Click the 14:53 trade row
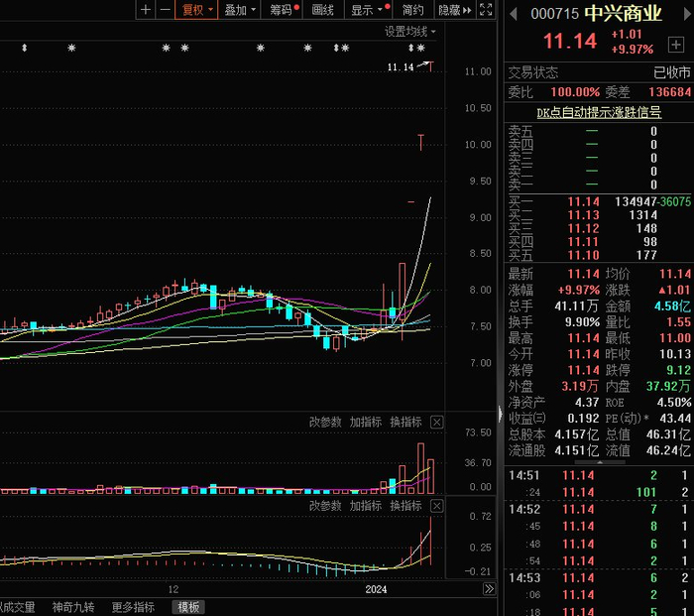Viewport: 694px width, 616px height. pyautogui.click(x=599, y=577)
